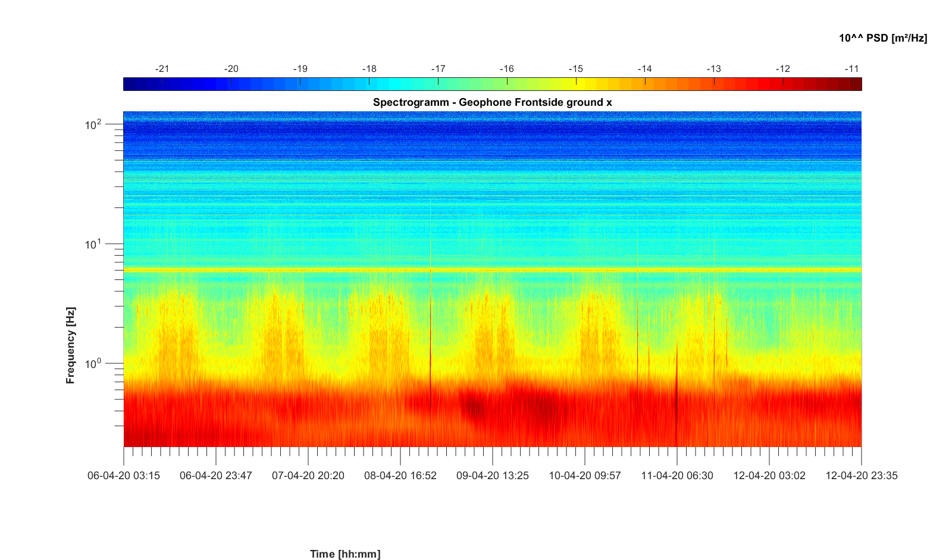This screenshot has height=560, width=952.
Task: Click the 'Frequency [Hz]' y-axis label
Action: click(x=71, y=345)
